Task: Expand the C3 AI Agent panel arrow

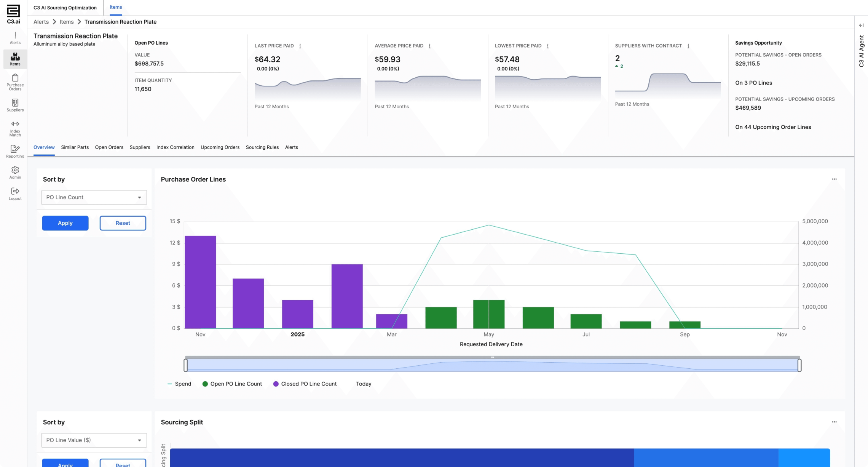Action: tap(861, 25)
